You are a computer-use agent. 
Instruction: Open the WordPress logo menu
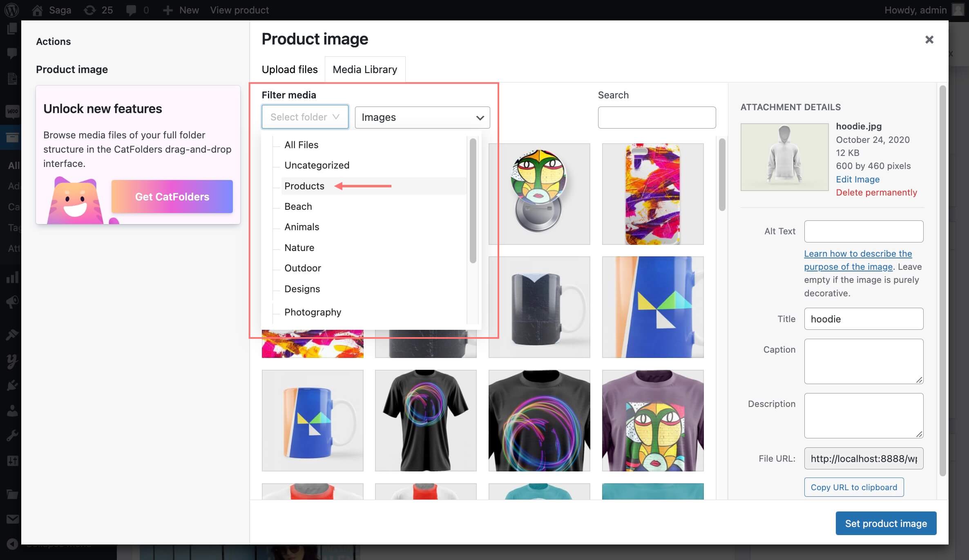point(11,10)
